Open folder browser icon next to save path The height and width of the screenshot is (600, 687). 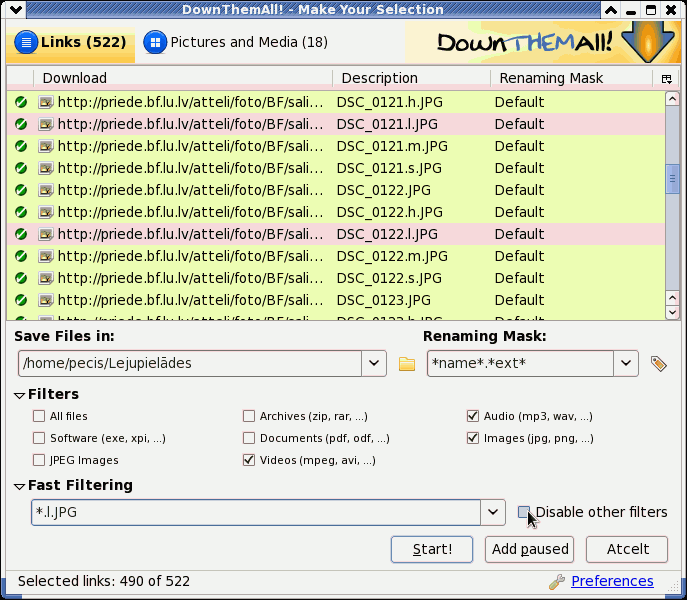coord(407,363)
